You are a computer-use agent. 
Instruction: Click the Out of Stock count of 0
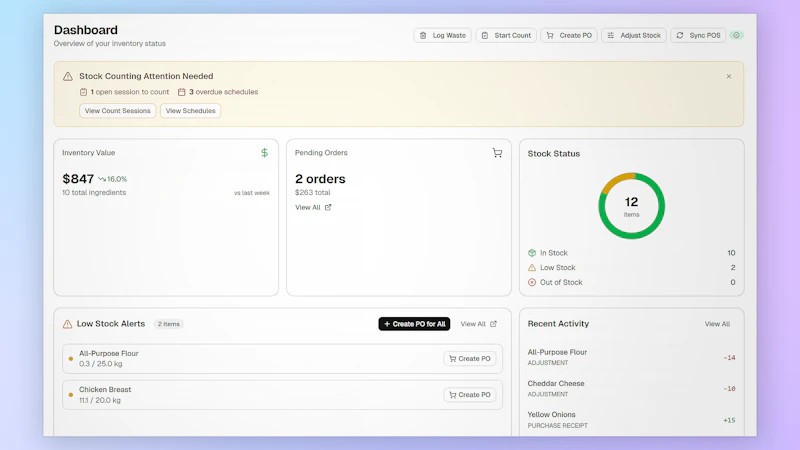pyautogui.click(x=733, y=282)
